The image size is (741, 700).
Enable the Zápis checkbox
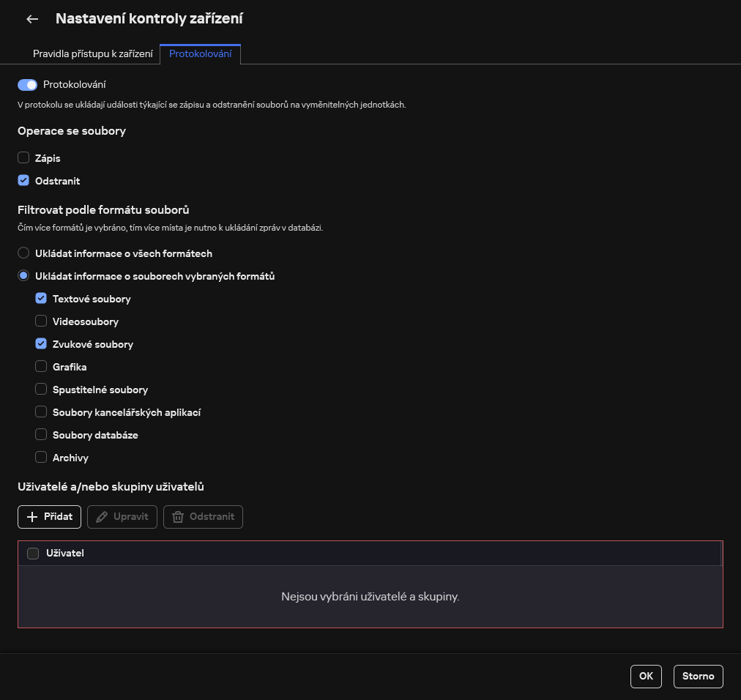point(23,157)
